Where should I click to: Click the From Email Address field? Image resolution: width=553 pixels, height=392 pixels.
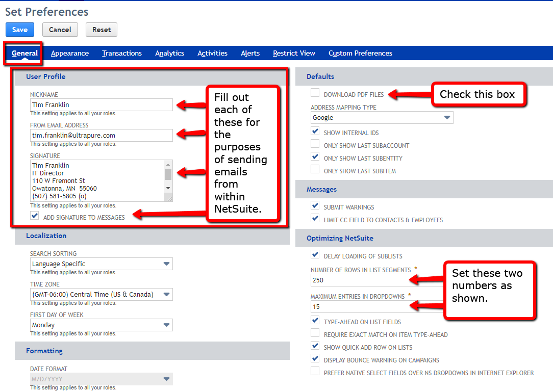pyautogui.click(x=101, y=136)
